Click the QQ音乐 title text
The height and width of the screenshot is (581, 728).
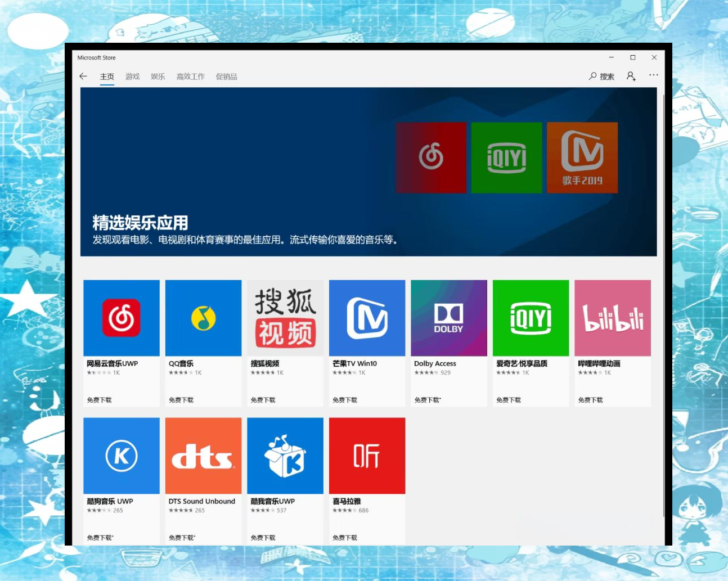tap(181, 363)
